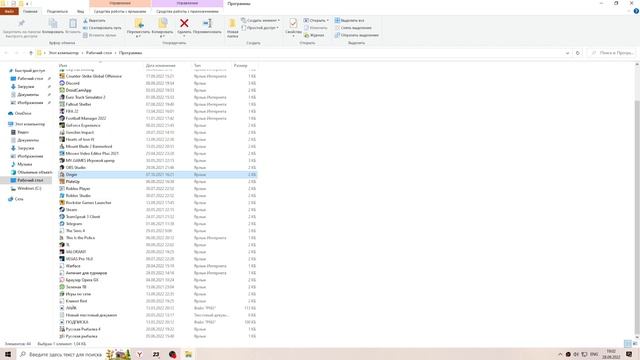Click the OBS Studio shortcut icon

[x=62, y=167]
